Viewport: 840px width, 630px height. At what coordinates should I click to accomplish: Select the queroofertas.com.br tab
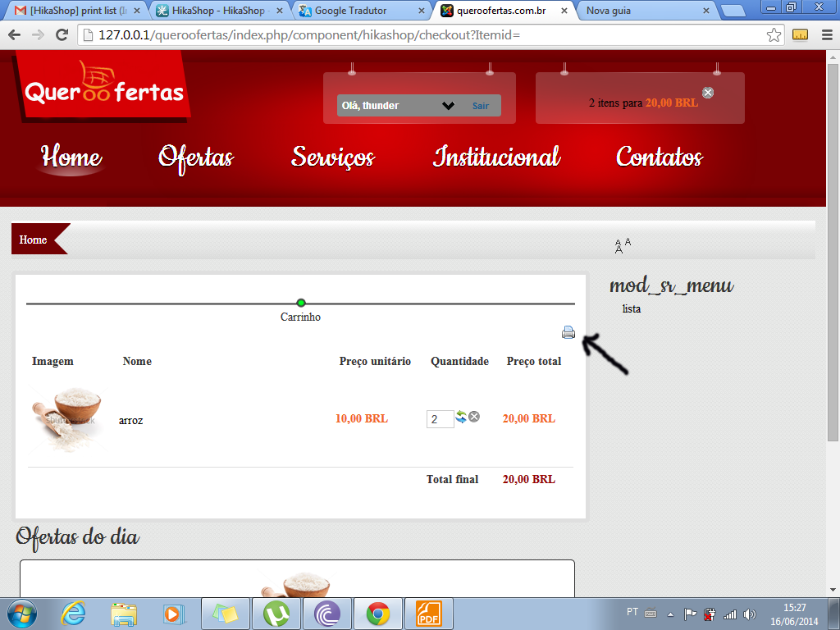504,11
